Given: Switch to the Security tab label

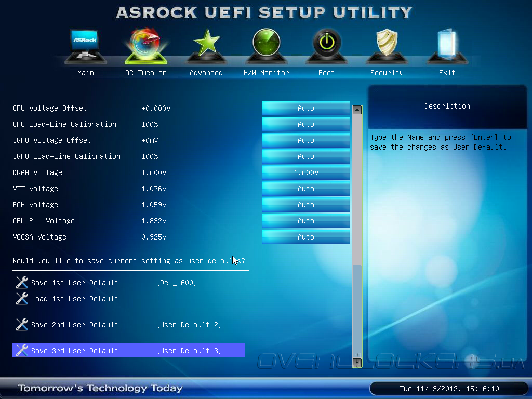Looking at the screenshot, I should coord(387,73).
